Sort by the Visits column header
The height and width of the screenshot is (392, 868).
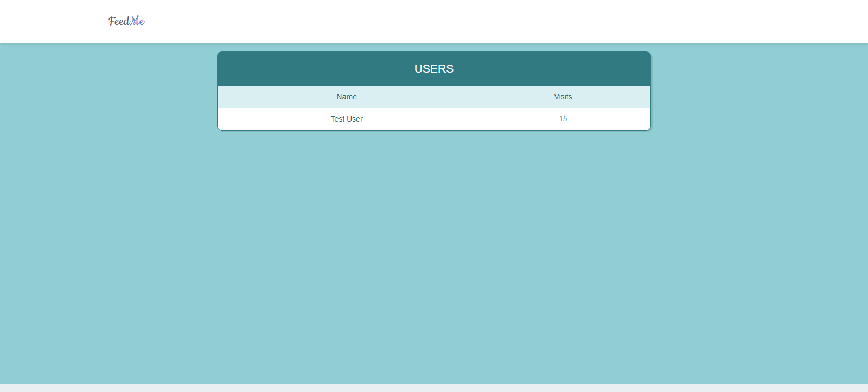click(x=563, y=97)
